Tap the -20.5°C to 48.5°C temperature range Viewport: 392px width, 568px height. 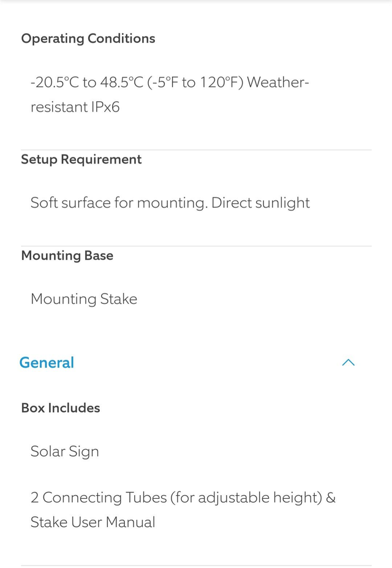pyautogui.click(x=87, y=83)
